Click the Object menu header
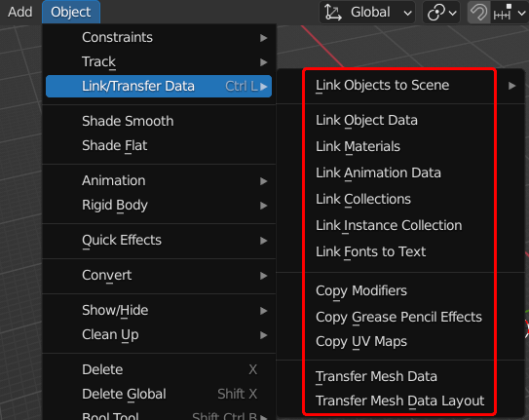This screenshot has height=420, width=529. tap(71, 12)
